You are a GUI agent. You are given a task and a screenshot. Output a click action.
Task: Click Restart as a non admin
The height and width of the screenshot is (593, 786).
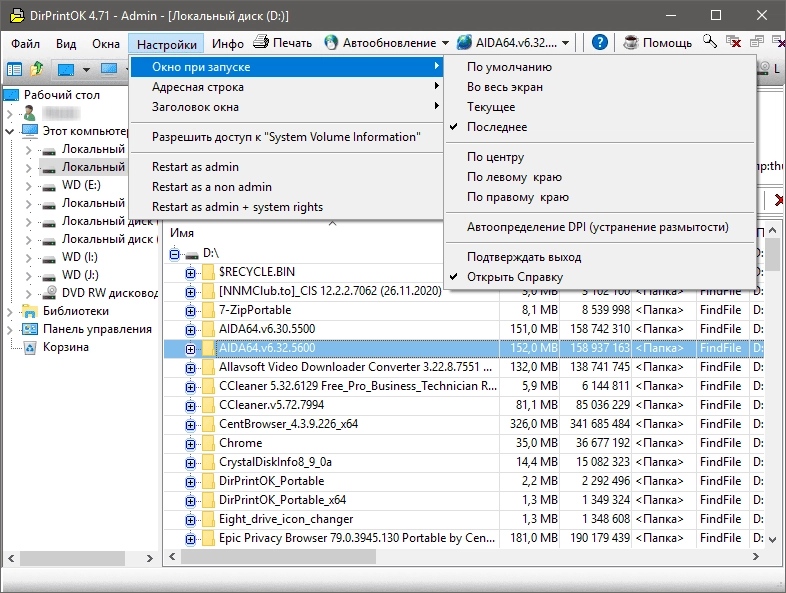point(286,187)
